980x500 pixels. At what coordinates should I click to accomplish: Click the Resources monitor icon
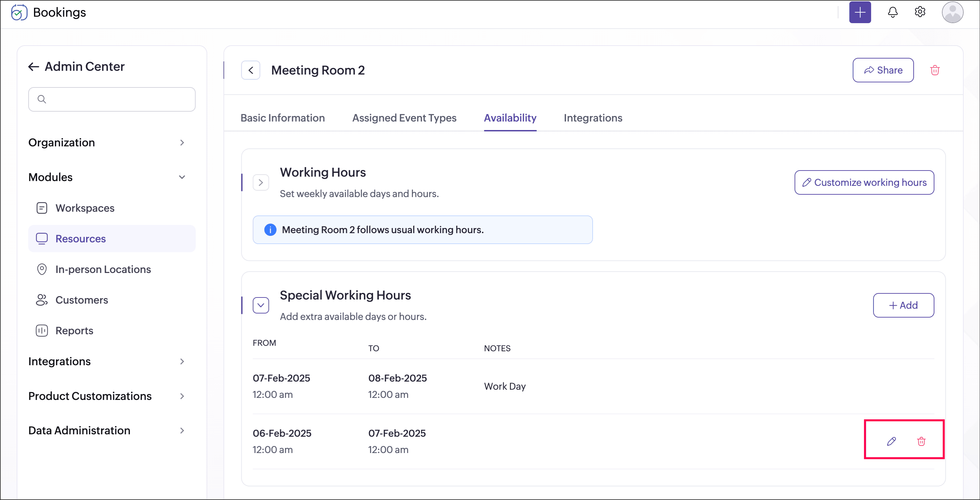(x=42, y=239)
